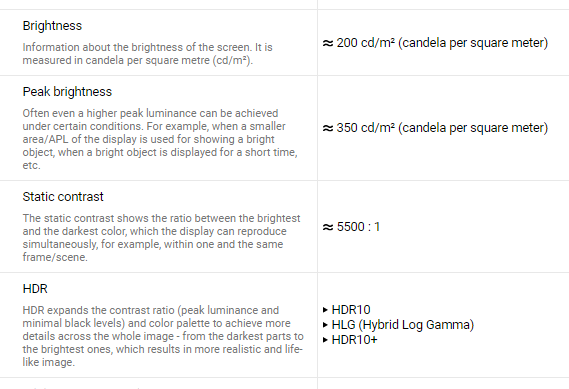
Task: Click the triangle bullet beside HDR10
Action: [325, 310]
